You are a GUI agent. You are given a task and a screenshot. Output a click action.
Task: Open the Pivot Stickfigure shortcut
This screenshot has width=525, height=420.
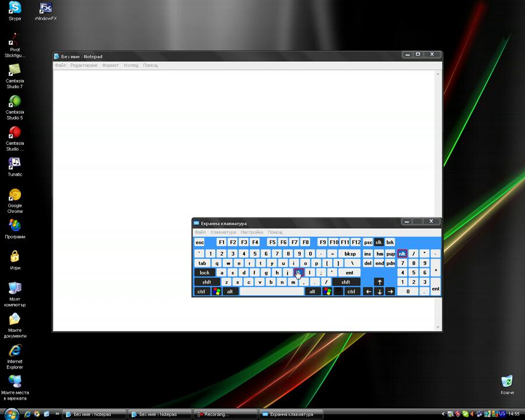[15, 40]
